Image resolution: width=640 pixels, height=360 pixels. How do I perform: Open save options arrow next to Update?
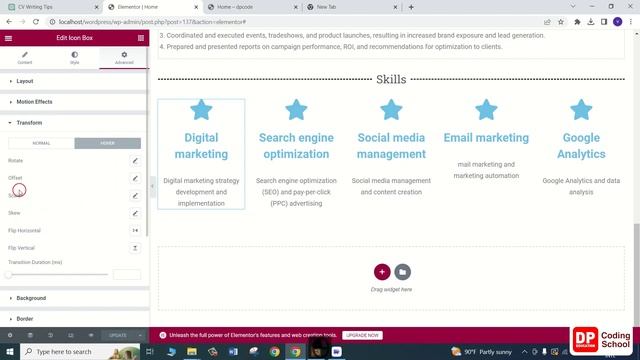tap(140, 335)
